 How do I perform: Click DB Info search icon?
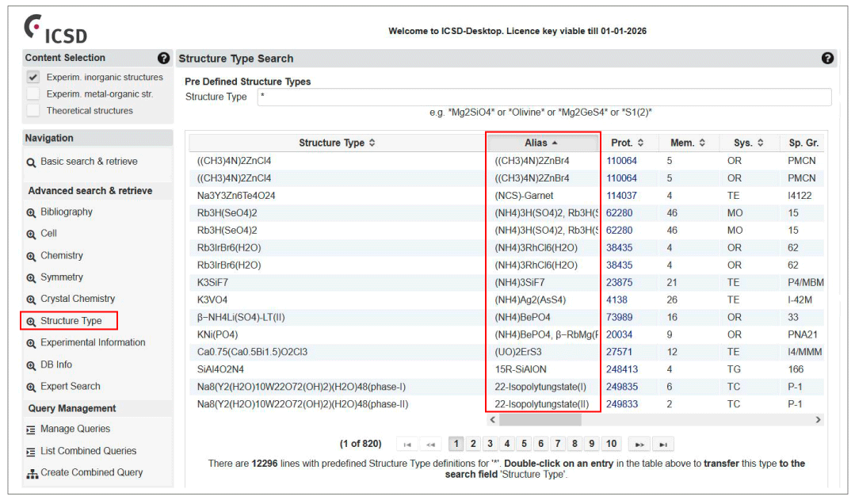31,365
